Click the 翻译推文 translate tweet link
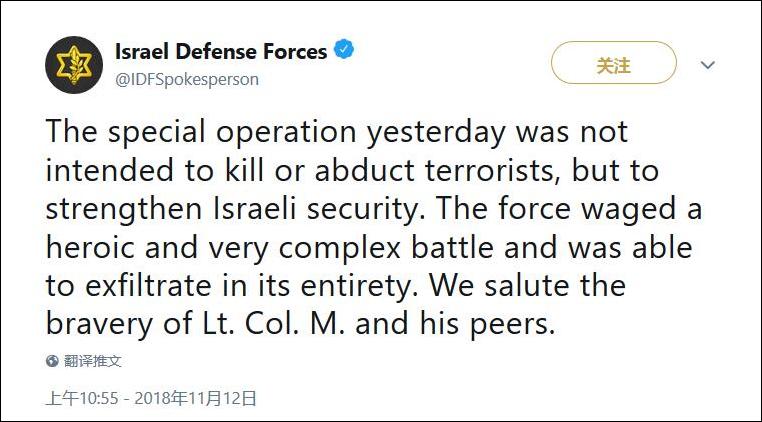The image size is (762, 422). pyautogui.click(x=93, y=361)
